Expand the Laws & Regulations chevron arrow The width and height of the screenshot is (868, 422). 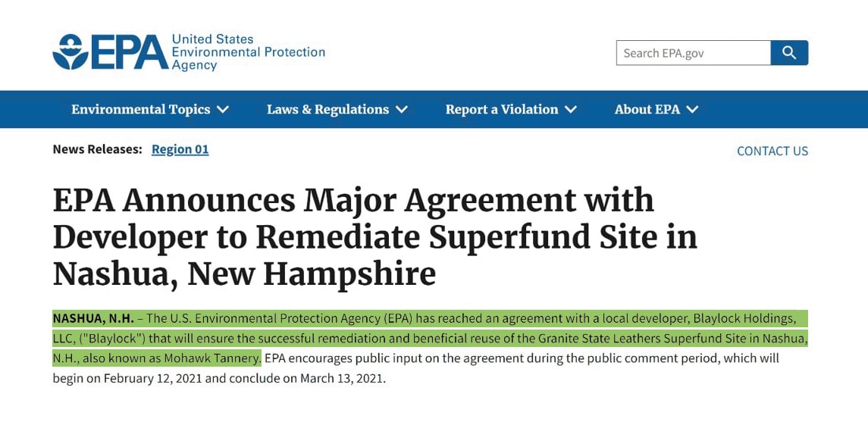click(402, 109)
